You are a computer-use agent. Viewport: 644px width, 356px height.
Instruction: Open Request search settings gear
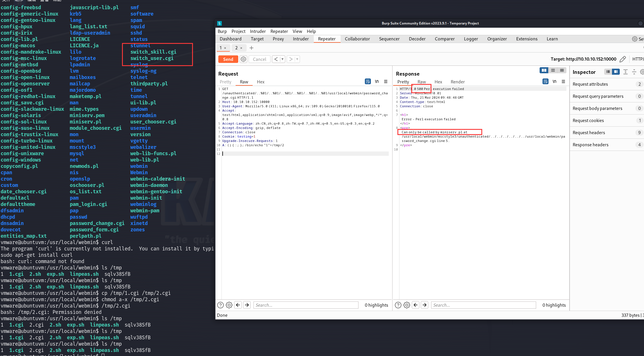(229, 305)
